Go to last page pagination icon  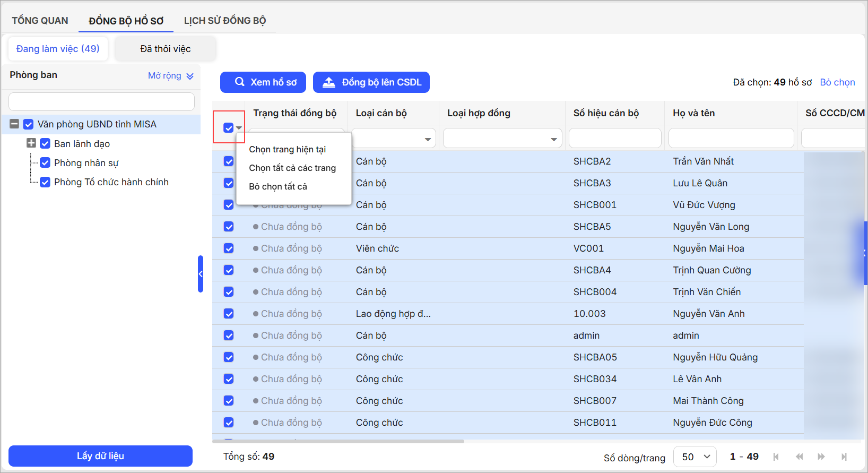pyautogui.click(x=844, y=457)
